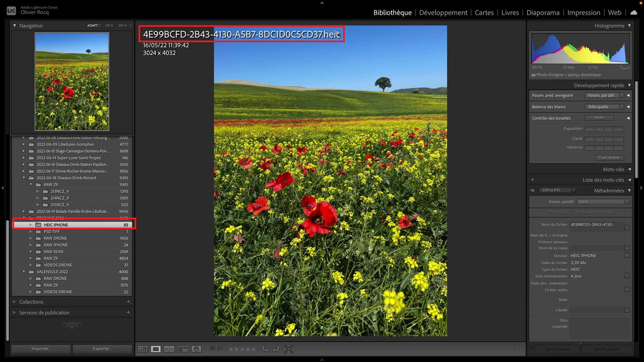Click the face region drawing tool
The image size is (644, 362).
pos(288,349)
